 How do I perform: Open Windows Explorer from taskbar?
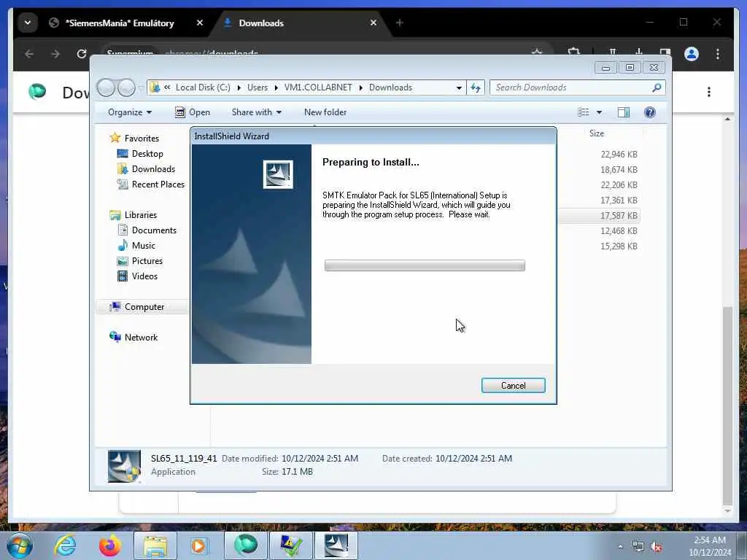click(155, 545)
